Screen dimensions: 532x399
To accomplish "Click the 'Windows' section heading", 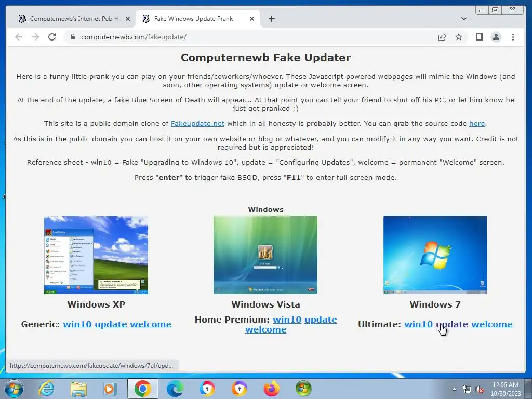I will tap(265, 210).
